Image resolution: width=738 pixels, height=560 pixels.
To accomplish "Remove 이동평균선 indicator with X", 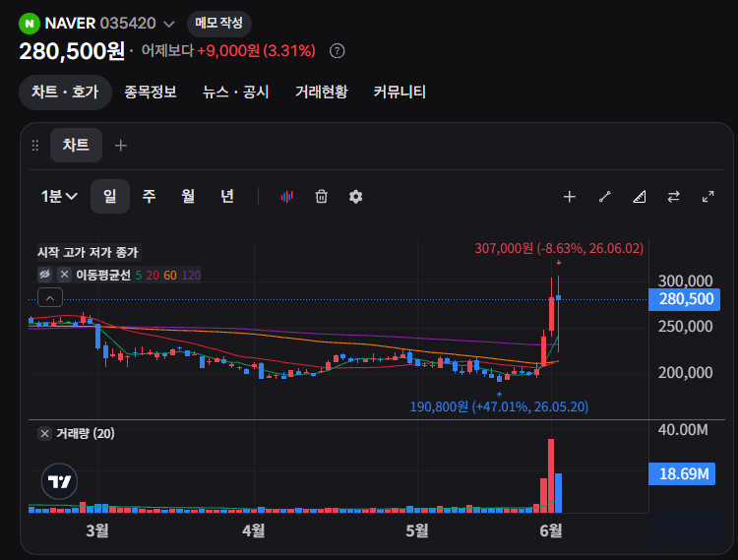I will (65, 275).
